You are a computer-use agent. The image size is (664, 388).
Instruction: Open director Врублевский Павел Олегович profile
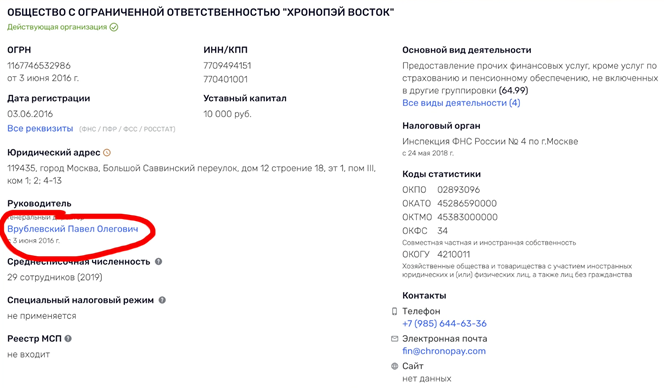pos(73,229)
